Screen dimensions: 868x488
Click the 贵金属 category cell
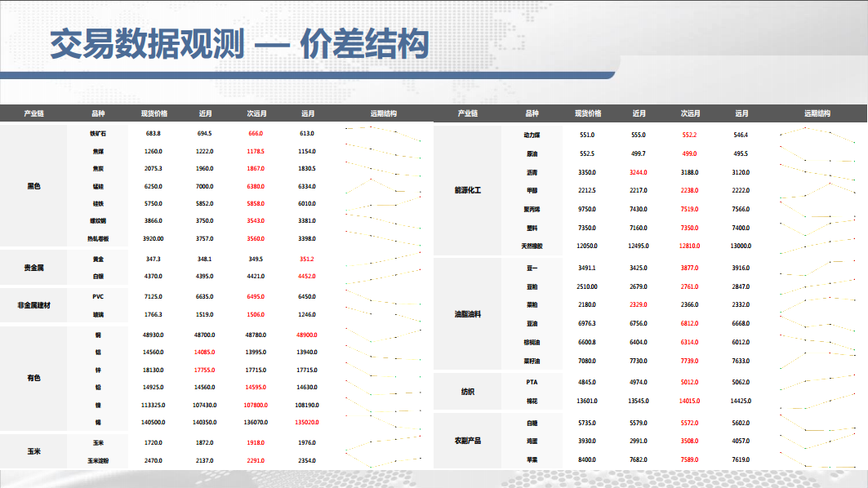(x=33, y=267)
